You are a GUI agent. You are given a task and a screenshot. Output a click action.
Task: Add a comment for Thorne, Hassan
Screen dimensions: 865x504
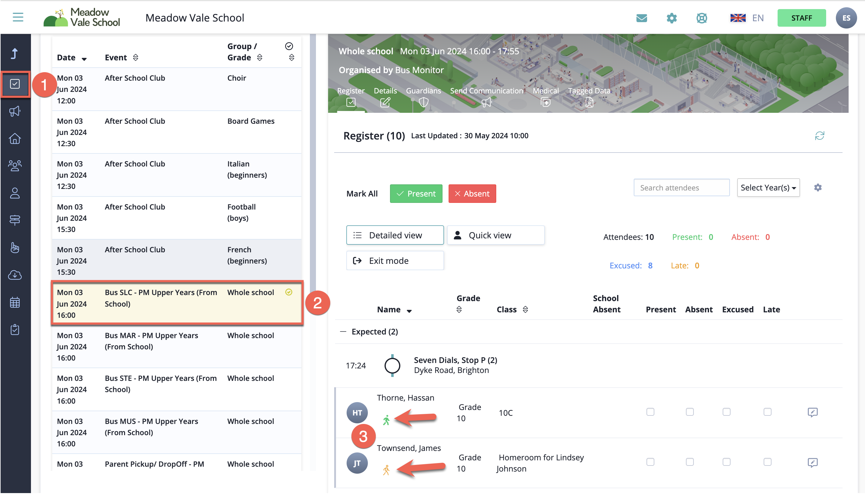click(x=812, y=412)
